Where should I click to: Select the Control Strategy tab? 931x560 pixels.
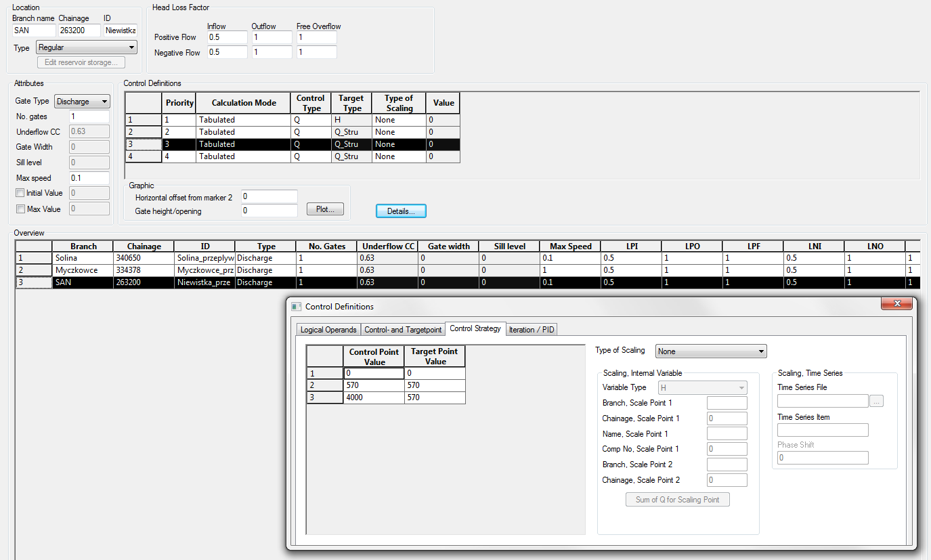[475, 328]
